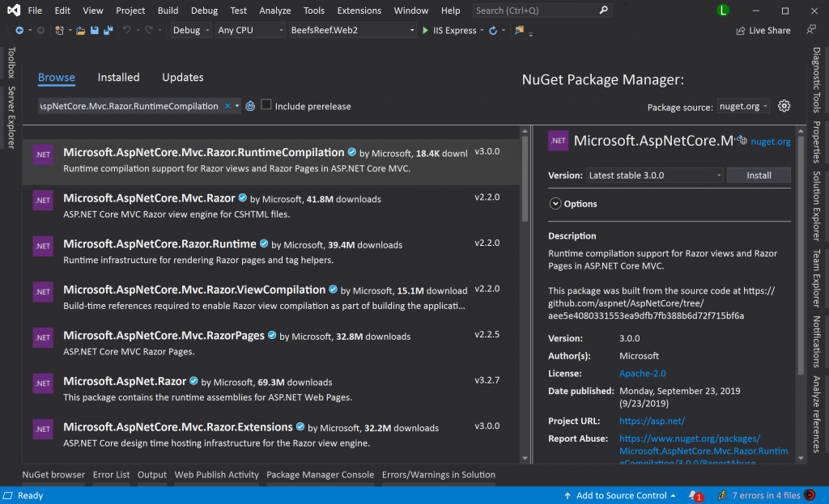
Task: Refresh the NuGet package search results
Action: tap(250, 106)
